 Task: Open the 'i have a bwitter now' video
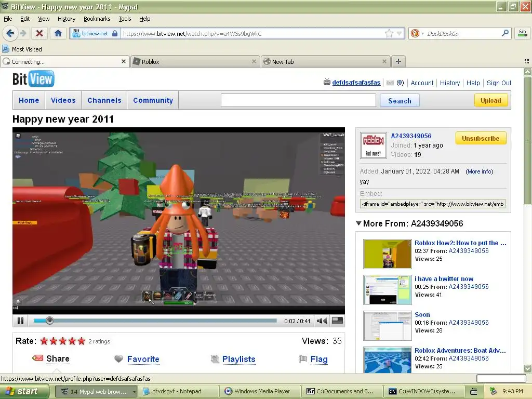(444, 279)
